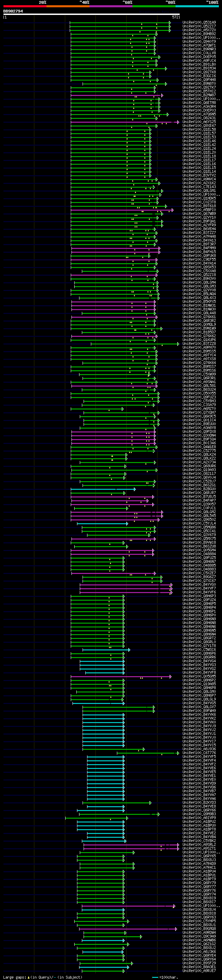Open hit UniRef100_Q531A9
222x980 pixels.
[199, 23]
